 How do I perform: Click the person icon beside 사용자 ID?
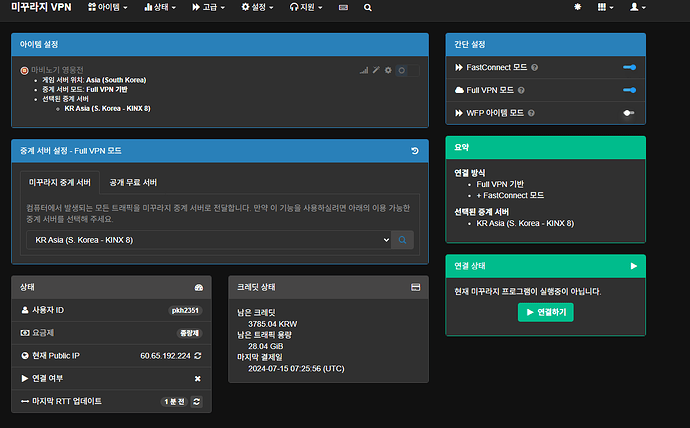[x=25, y=310]
